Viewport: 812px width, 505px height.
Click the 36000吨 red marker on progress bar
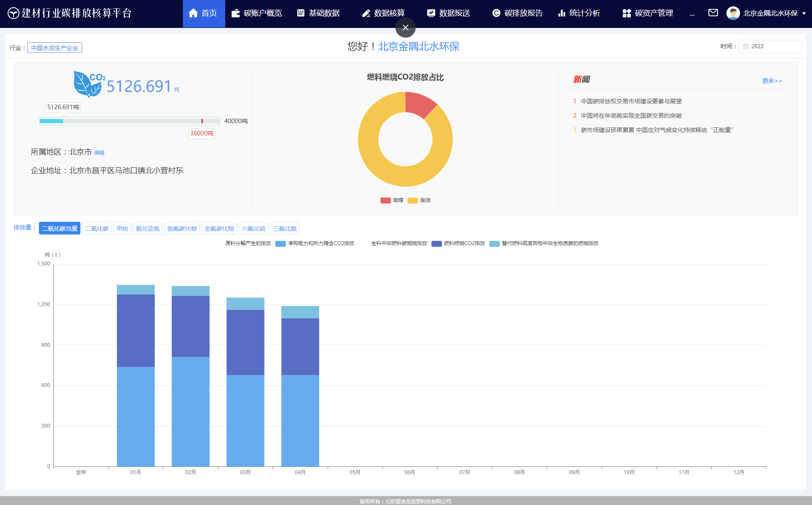tap(202, 121)
